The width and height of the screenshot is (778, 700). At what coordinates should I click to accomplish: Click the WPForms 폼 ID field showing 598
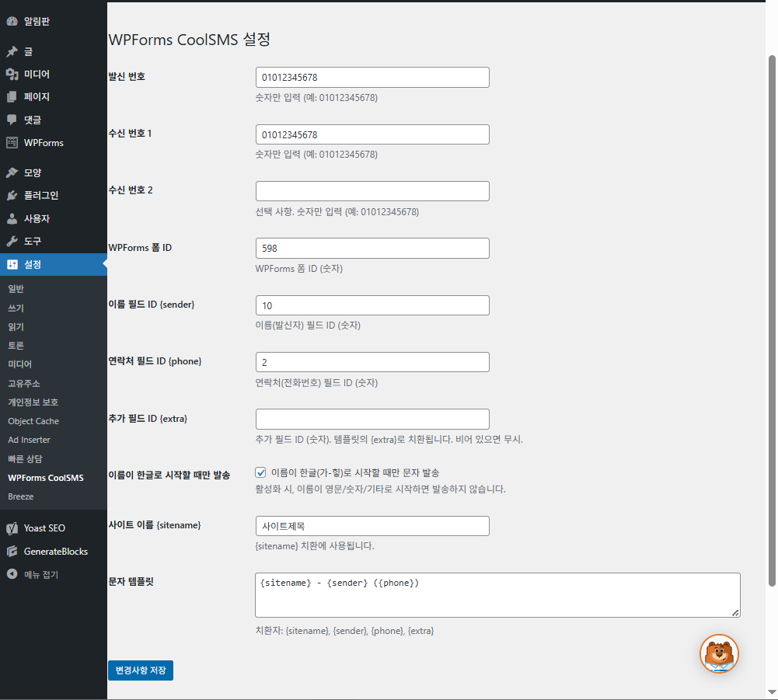pos(372,248)
